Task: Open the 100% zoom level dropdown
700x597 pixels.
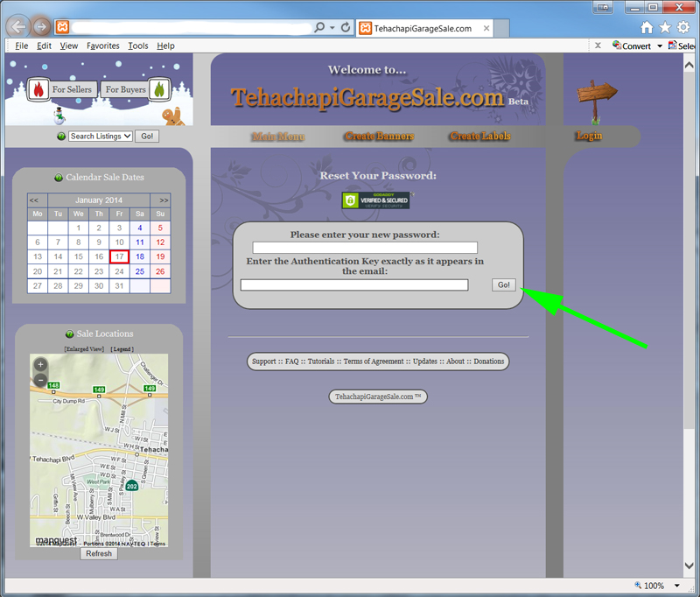Action: point(677,586)
